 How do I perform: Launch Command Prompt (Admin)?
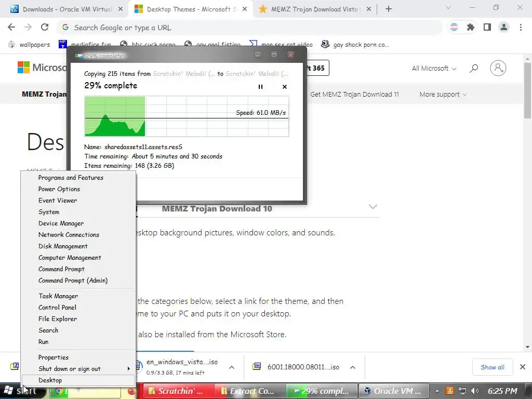(78, 281)
